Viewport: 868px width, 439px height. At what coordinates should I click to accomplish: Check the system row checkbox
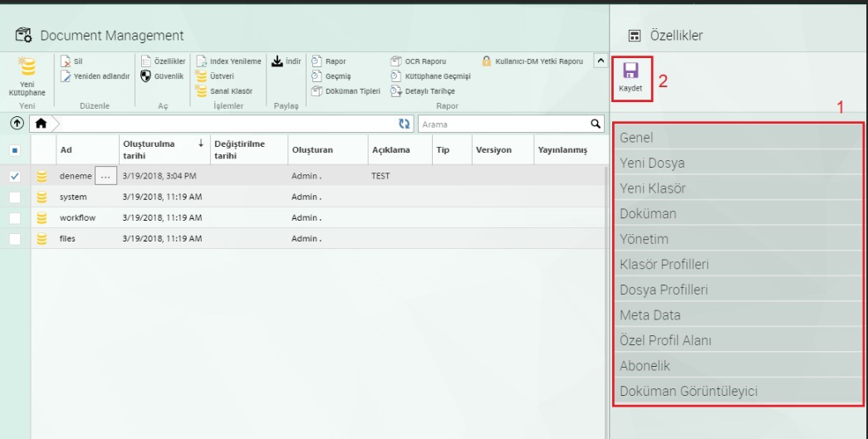click(14, 197)
